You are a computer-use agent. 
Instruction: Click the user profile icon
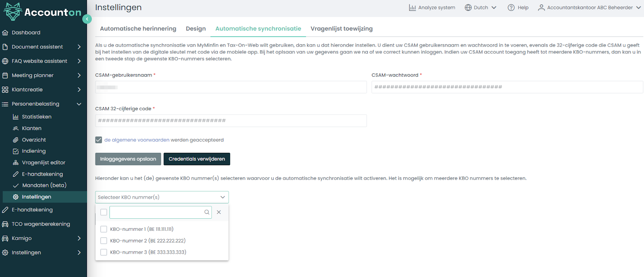(541, 8)
